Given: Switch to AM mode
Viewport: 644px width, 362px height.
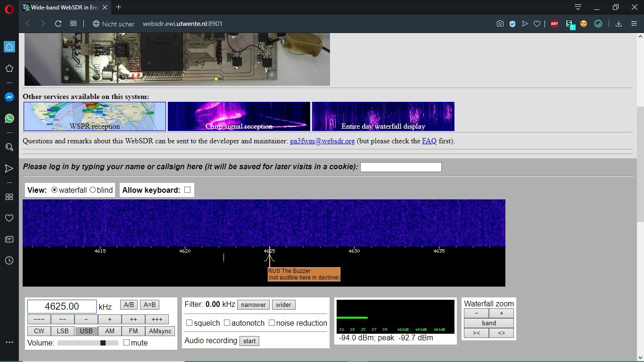Looking at the screenshot, I should tap(110, 331).
